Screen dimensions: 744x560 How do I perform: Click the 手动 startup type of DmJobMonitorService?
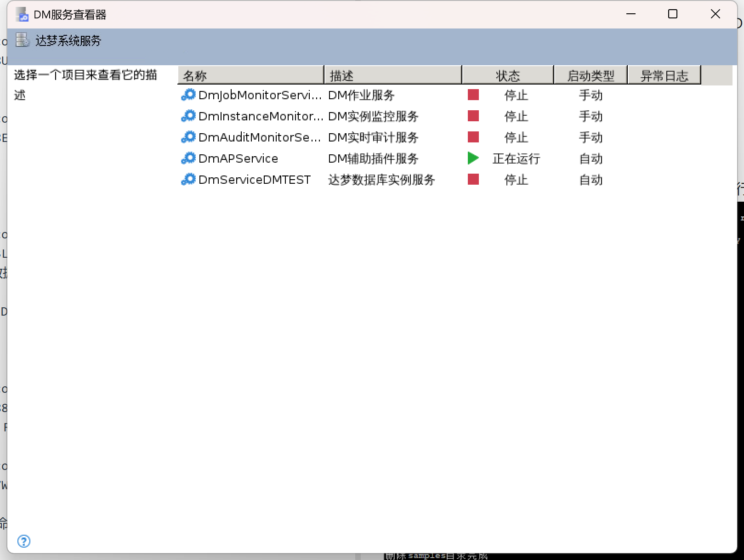coord(591,95)
